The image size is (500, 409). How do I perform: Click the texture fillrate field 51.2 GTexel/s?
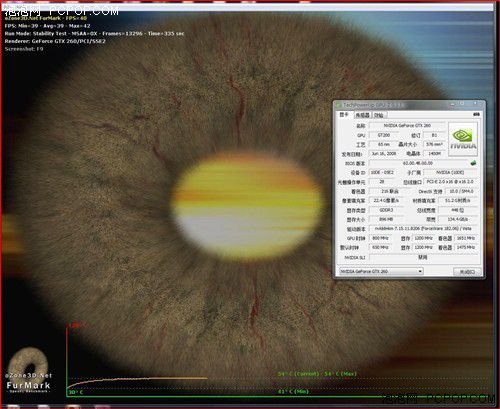coord(458,201)
